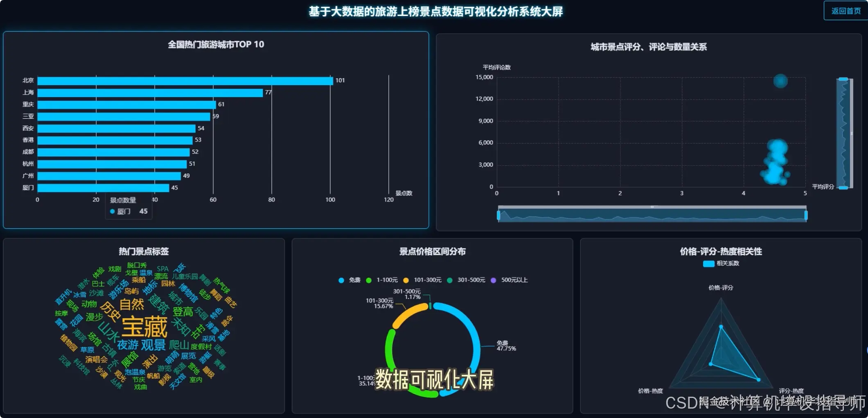The height and width of the screenshot is (418, 868).
Task: Click the 评分-热度 radar axis label
Action: pos(791,391)
